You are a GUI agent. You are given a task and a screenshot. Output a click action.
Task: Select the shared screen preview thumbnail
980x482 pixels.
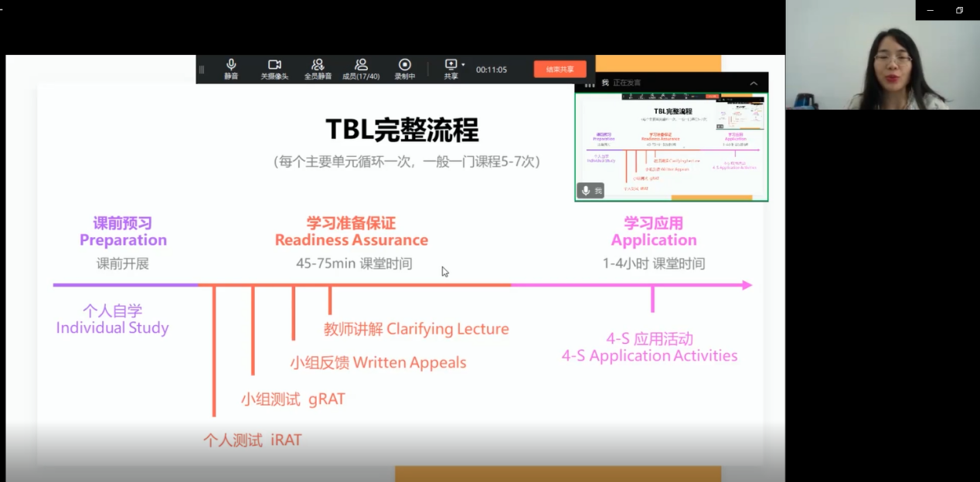click(x=671, y=147)
